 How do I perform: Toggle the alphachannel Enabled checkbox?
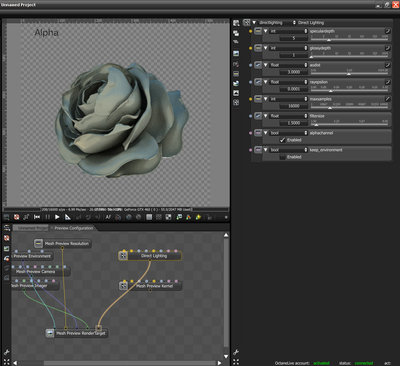(282, 140)
